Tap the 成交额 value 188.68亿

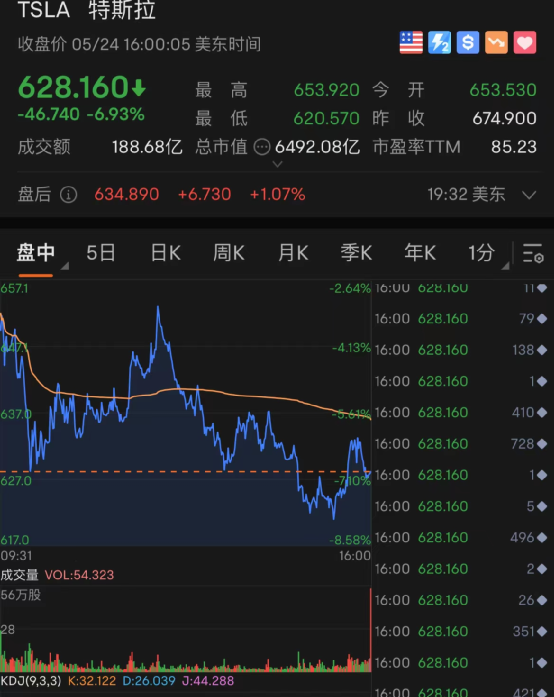(147, 147)
